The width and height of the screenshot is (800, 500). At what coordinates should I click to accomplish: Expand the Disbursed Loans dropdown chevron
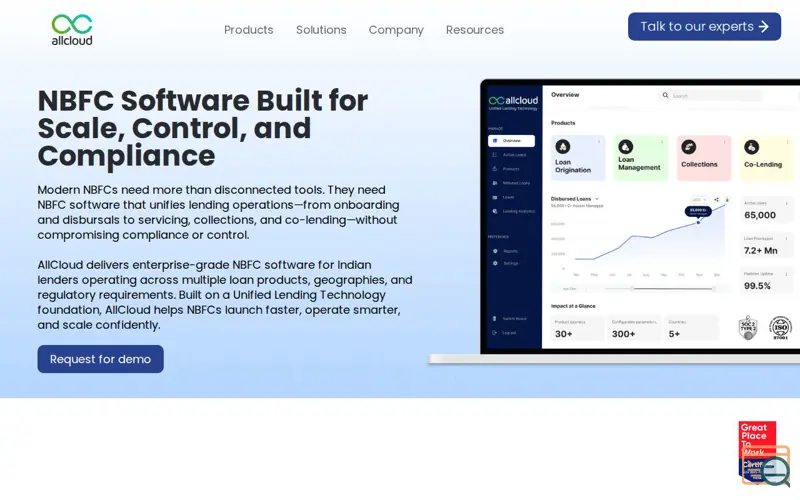pyautogui.click(x=597, y=199)
